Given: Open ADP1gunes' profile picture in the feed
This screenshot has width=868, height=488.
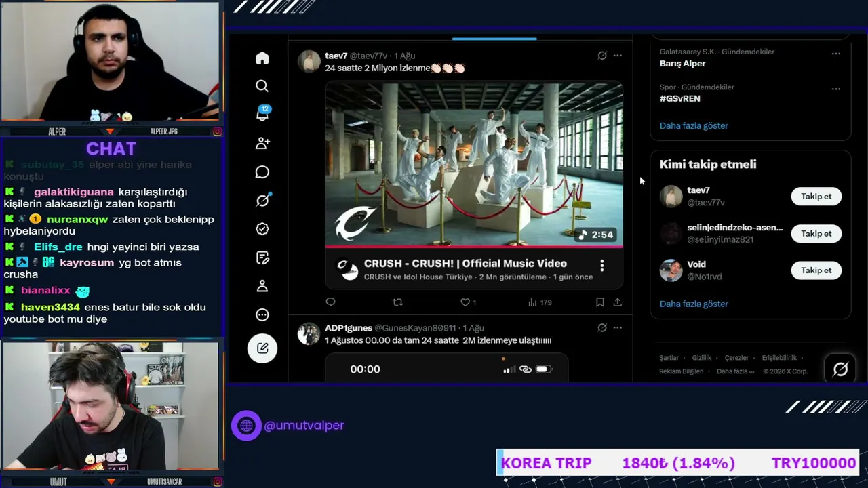Looking at the screenshot, I should (x=309, y=333).
